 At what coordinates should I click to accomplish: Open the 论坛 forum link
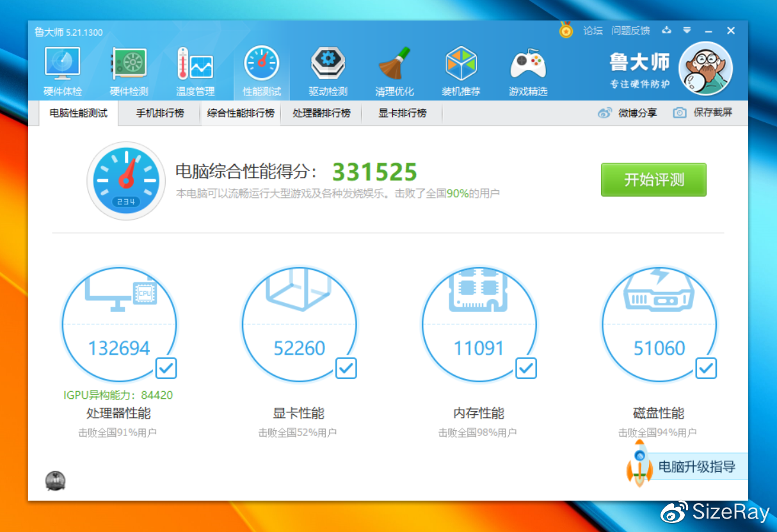tap(593, 31)
